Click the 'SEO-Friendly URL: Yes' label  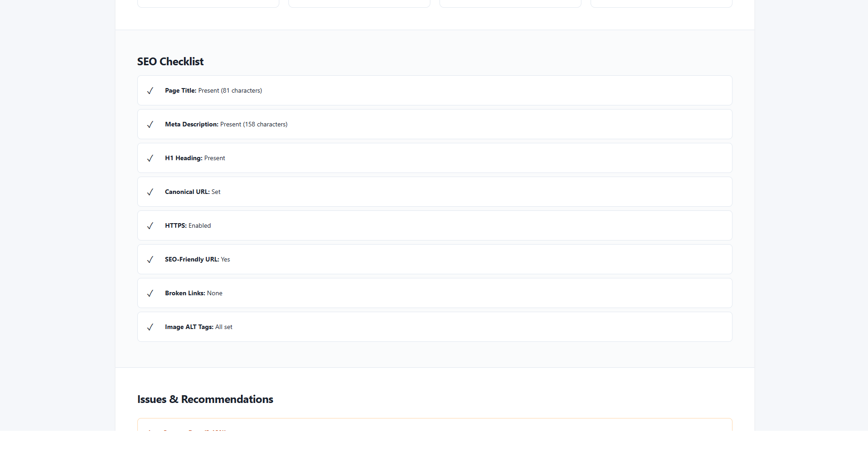tap(197, 260)
